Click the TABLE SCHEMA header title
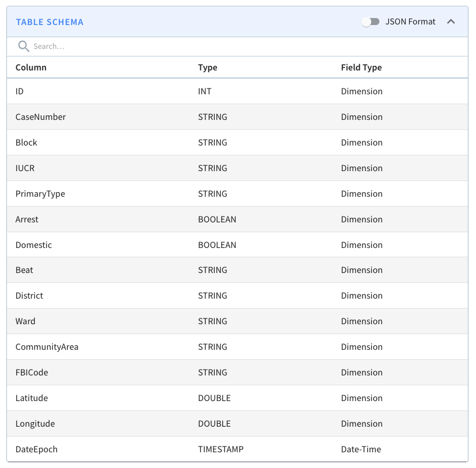This screenshot has height=468, width=476. [x=49, y=22]
